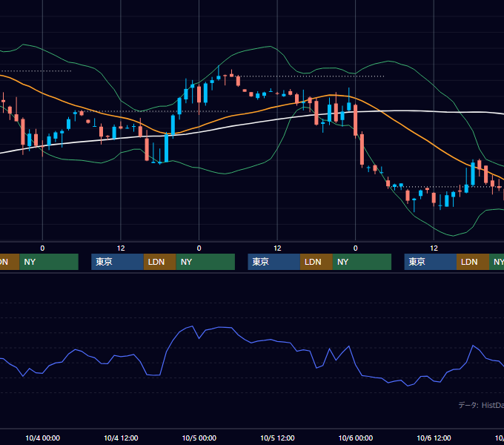Click the 10/6 00:00 time axis label
Image resolution: width=504 pixels, height=445 pixels.
356,438
